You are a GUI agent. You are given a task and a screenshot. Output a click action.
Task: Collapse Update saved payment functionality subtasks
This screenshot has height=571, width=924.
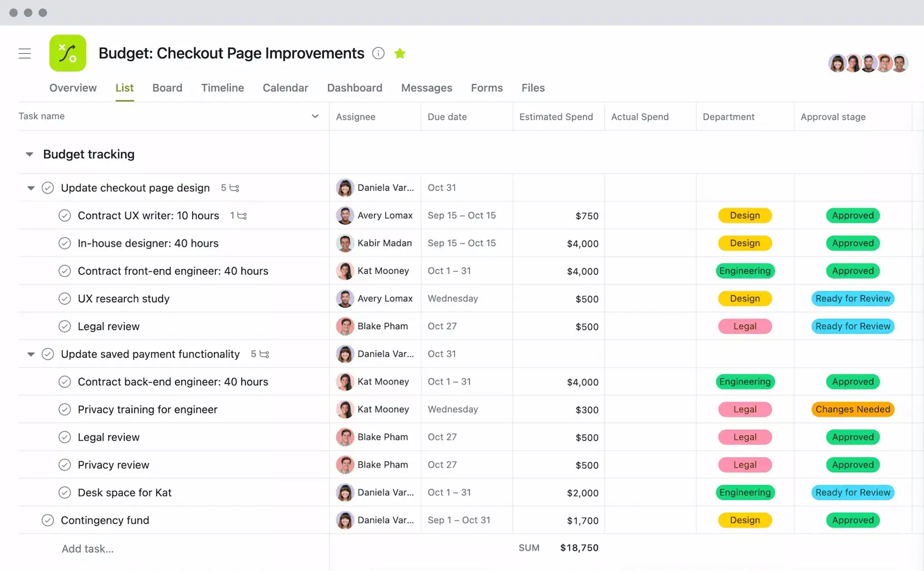click(31, 354)
